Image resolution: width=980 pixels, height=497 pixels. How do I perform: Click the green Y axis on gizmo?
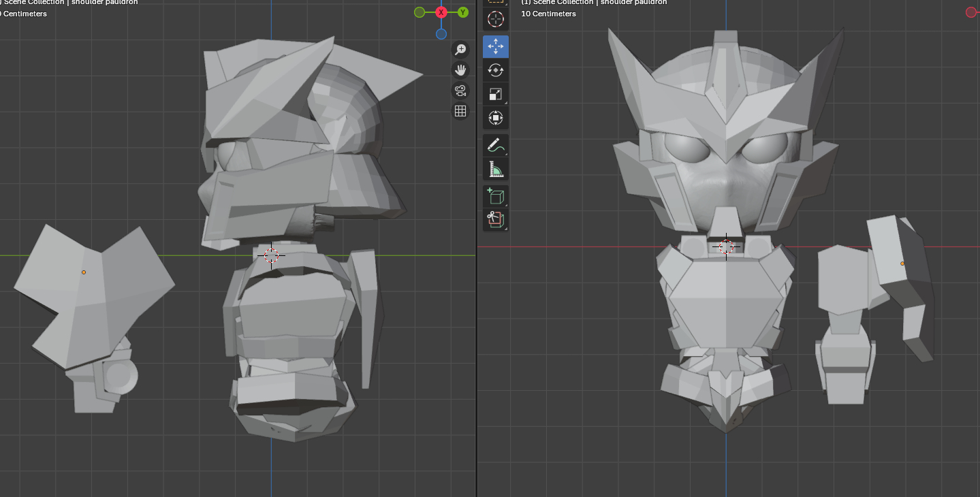[x=462, y=12]
